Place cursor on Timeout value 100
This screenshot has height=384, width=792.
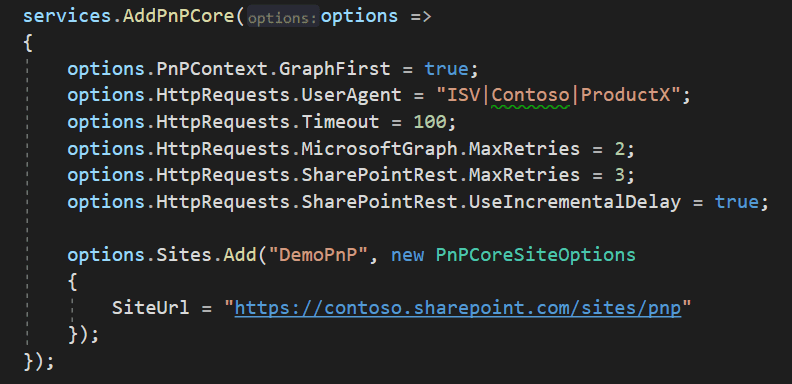(430, 122)
